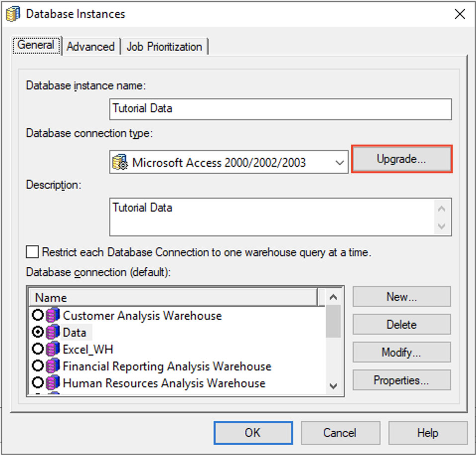Image resolution: width=476 pixels, height=456 pixels.
Task: Switch to the Job Prioritization tab
Action: click(165, 46)
